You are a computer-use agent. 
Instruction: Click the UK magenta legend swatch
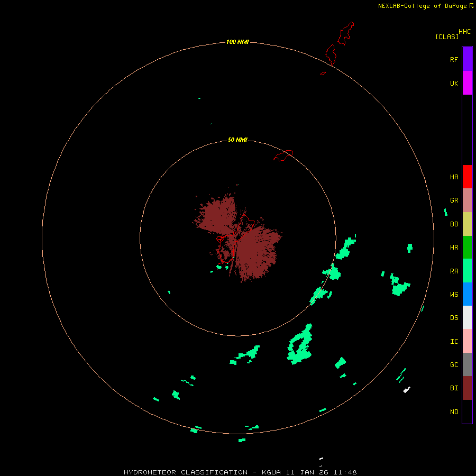coord(467,83)
